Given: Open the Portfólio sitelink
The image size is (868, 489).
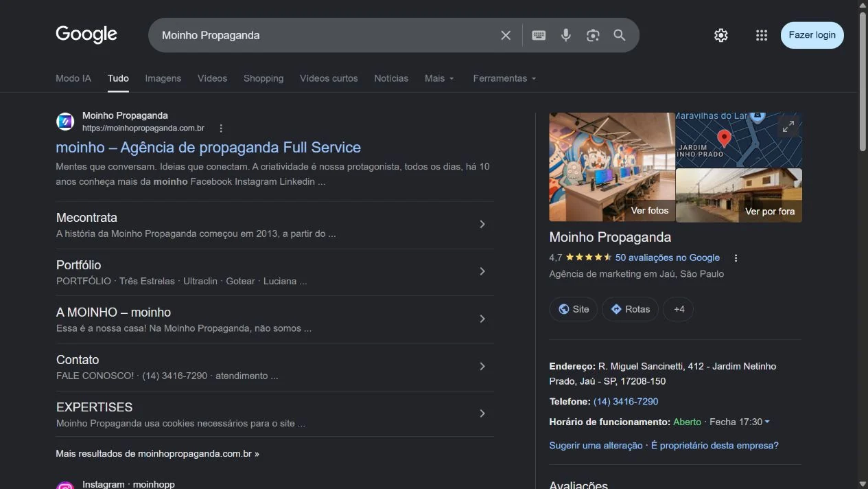Looking at the screenshot, I should coord(78,265).
